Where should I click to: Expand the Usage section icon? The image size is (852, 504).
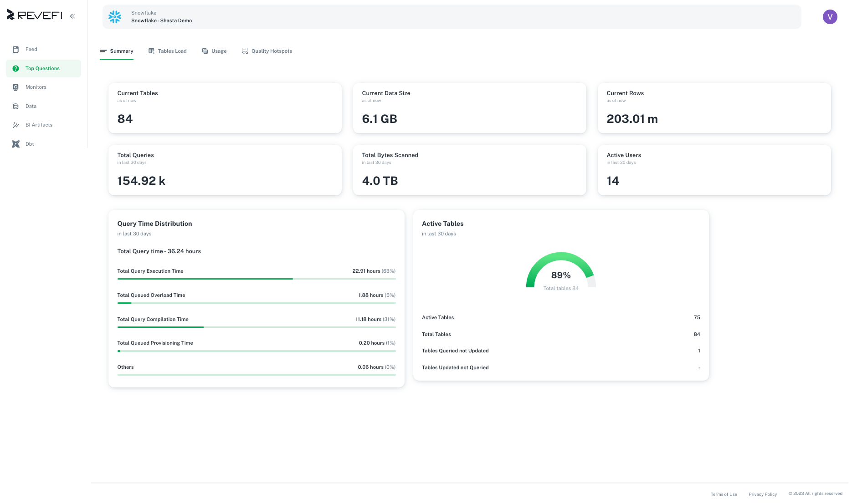pyautogui.click(x=205, y=51)
